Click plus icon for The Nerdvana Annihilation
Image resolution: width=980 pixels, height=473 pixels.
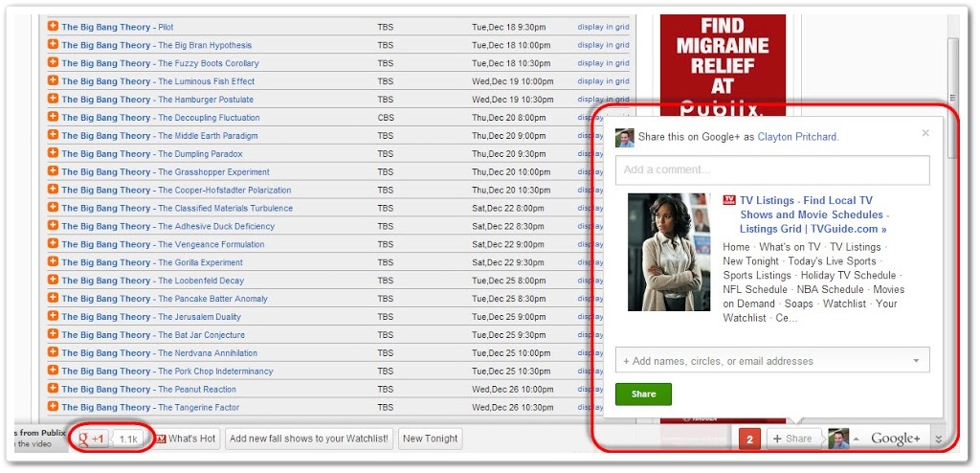(54, 353)
